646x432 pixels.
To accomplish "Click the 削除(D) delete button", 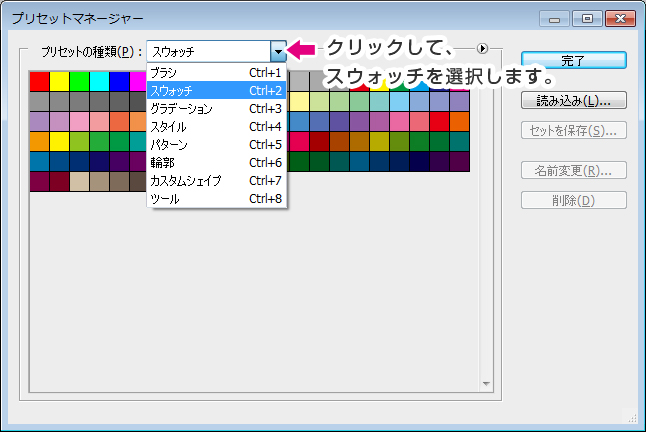I will pos(574,200).
